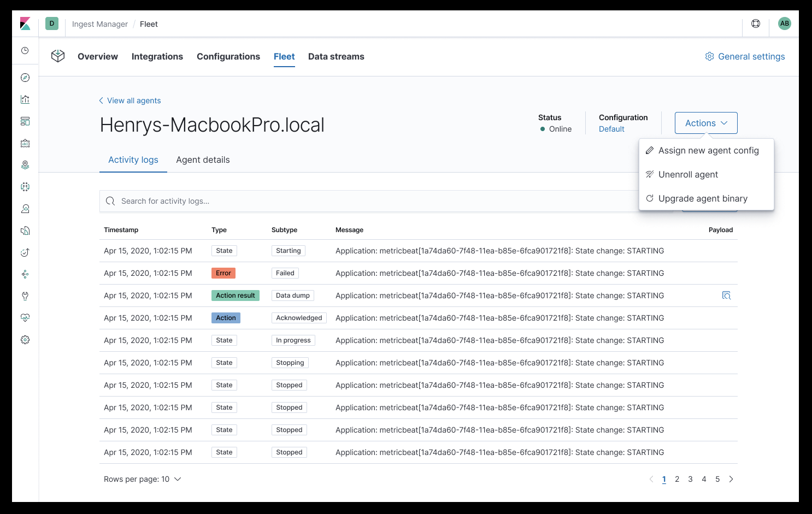The image size is (812, 514).
Task: Open Default configuration link
Action: [611, 129]
